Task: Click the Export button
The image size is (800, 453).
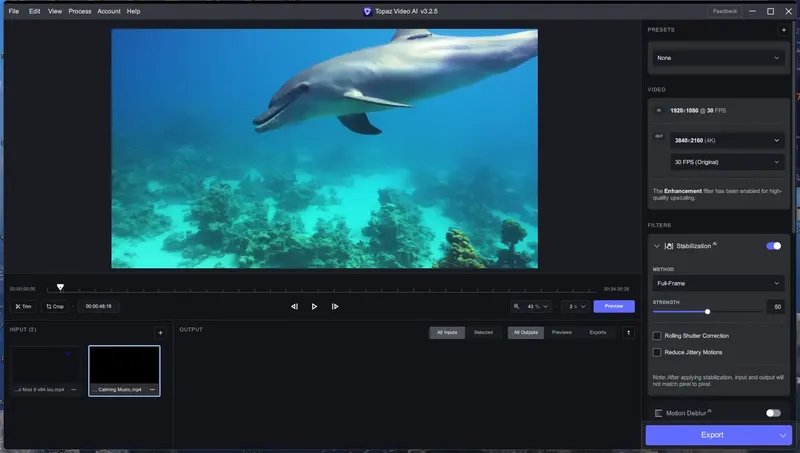Action: [711, 435]
